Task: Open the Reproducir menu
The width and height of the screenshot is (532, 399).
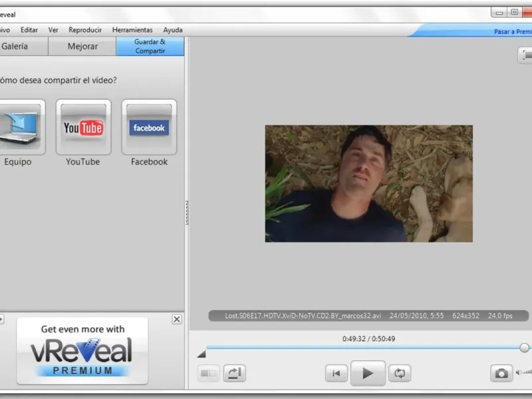Action: 85,30
